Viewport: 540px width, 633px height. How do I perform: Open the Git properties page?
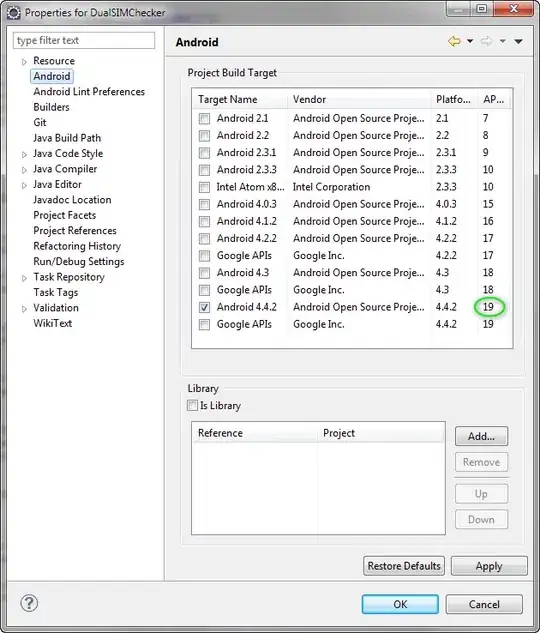pyautogui.click(x=40, y=122)
